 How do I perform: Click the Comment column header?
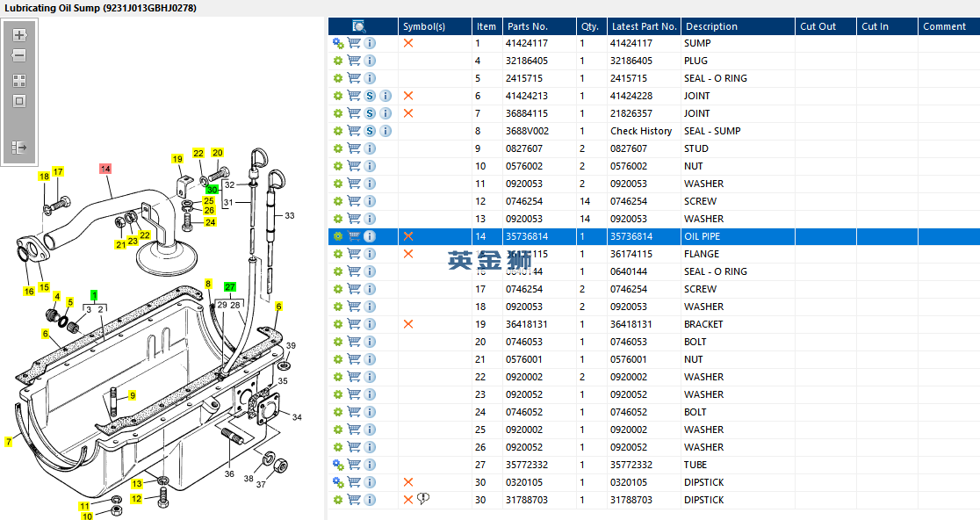point(948,26)
